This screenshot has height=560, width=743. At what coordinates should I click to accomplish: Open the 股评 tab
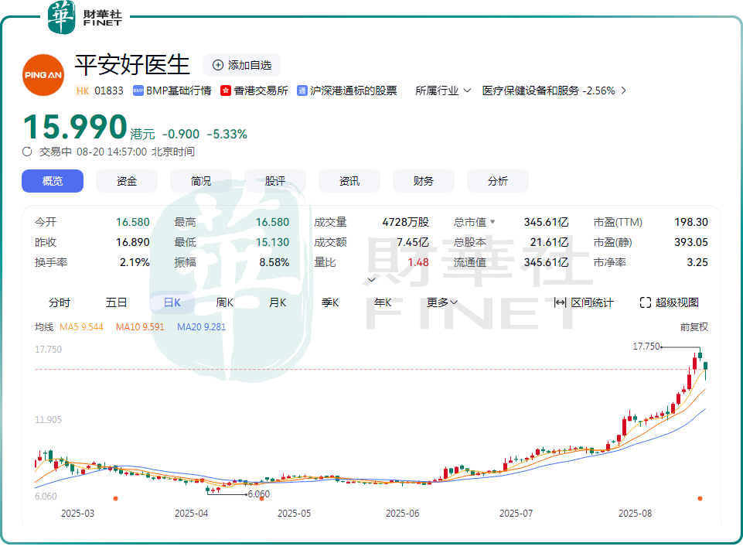click(275, 181)
